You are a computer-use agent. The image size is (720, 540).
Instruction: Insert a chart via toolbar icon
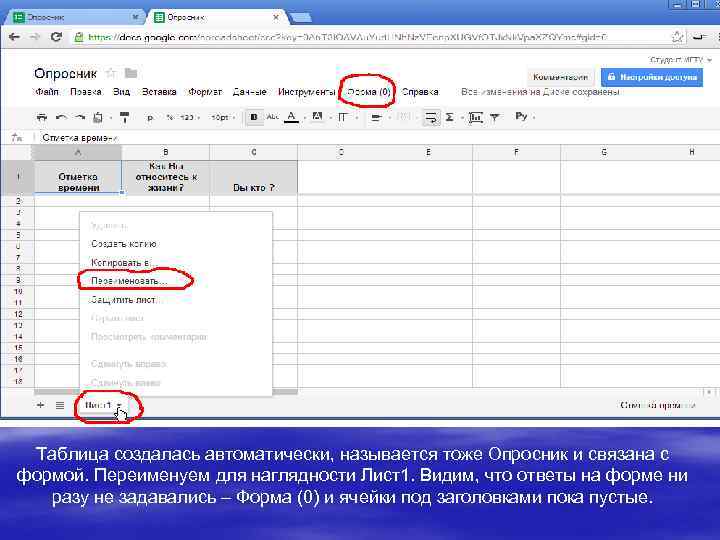[x=475, y=118]
